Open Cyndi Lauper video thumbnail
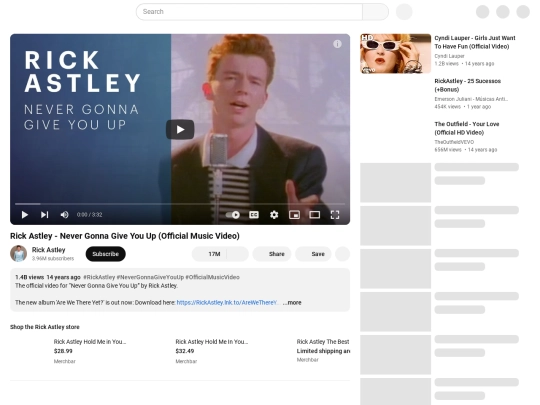Viewport: 540px width, 405px height. pyautogui.click(x=395, y=53)
